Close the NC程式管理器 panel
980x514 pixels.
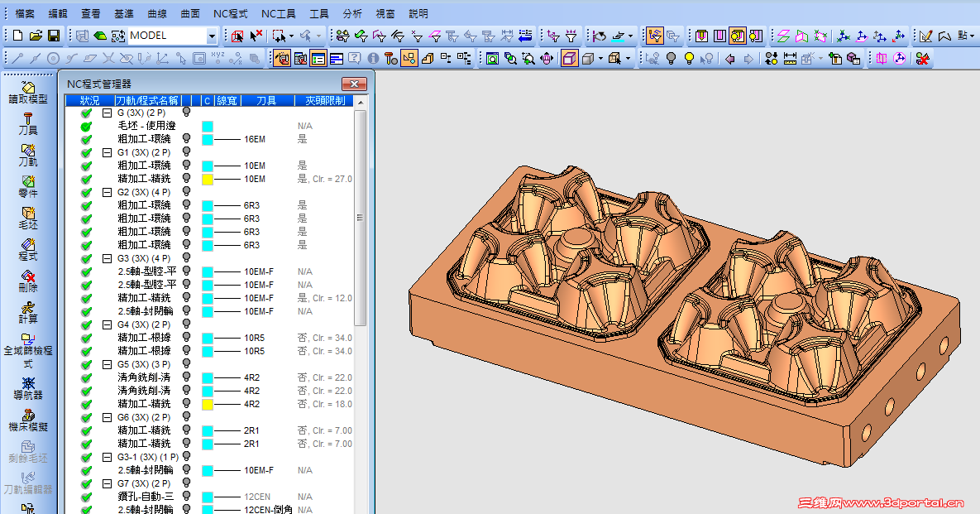pyautogui.click(x=354, y=84)
